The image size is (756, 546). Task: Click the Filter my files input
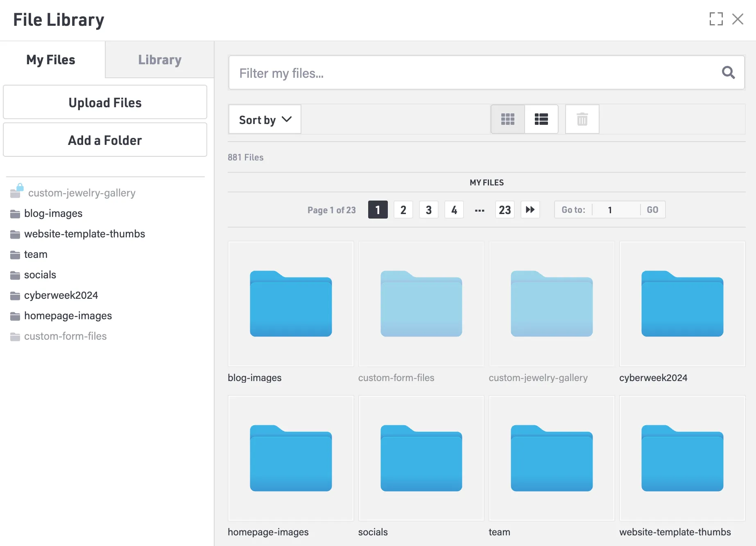475,73
